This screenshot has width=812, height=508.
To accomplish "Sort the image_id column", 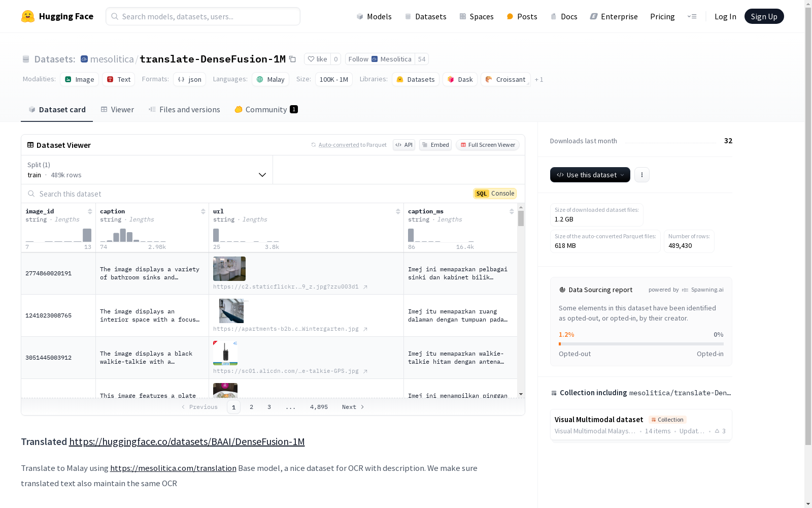I will pyautogui.click(x=90, y=211).
